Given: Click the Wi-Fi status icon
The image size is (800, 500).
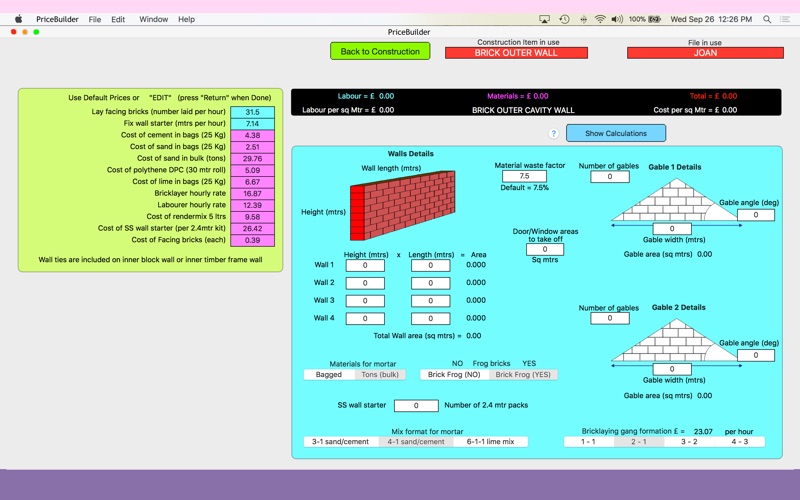Looking at the screenshot, I should 600,19.
